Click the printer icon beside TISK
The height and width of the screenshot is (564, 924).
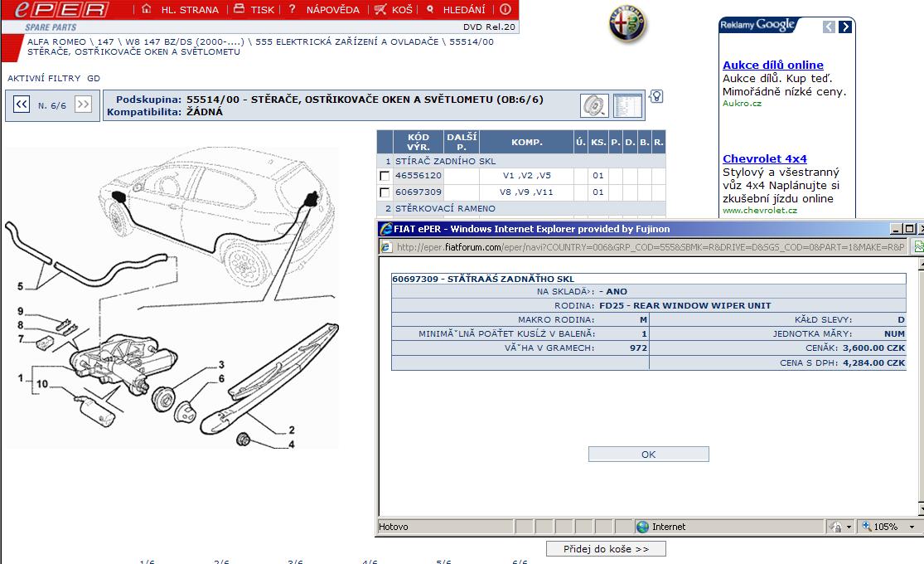239,9
